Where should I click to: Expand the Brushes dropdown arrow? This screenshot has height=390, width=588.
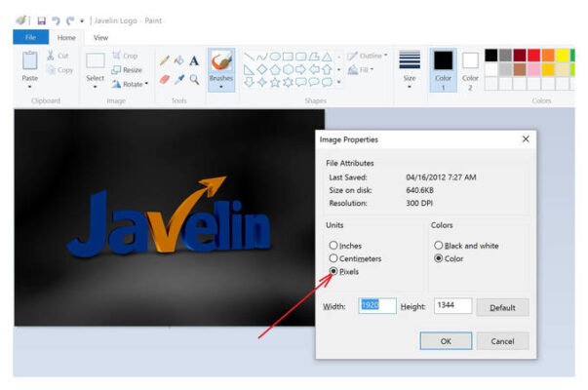221,87
